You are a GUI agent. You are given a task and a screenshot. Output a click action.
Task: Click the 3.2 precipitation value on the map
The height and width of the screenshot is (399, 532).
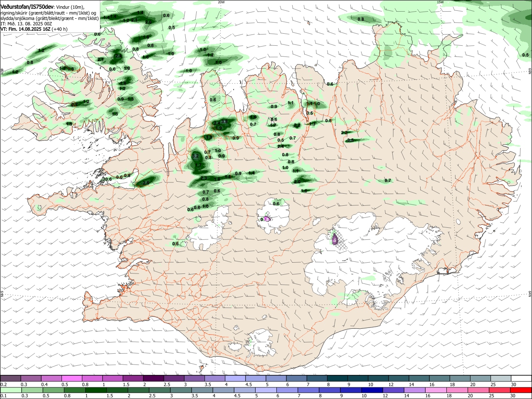click(196, 156)
